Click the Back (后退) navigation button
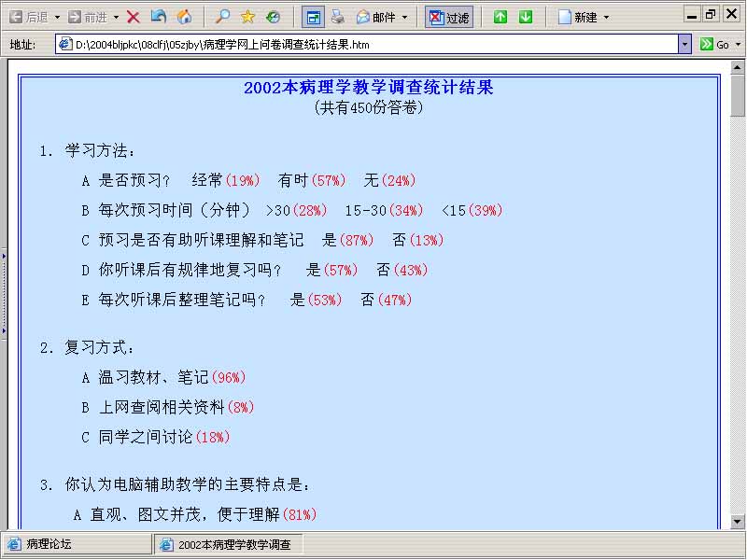This screenshot has height=560, width=747. 29,18
